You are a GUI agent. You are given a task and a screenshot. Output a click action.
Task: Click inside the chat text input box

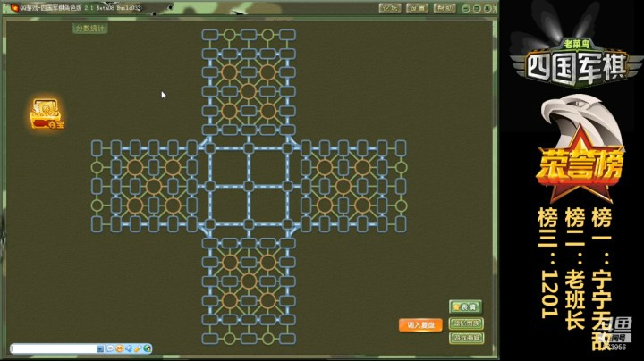(x=54, y=348)
